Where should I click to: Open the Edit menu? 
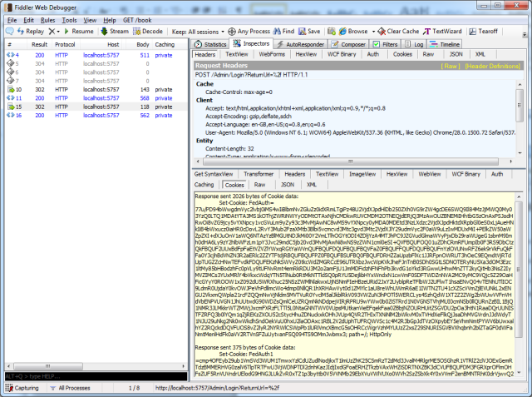pyautogui.click(x=28, y=20)
